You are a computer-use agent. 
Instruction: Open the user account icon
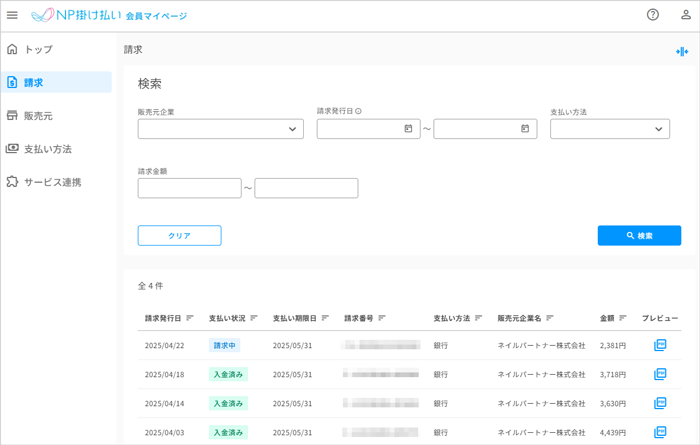(686, 15)
